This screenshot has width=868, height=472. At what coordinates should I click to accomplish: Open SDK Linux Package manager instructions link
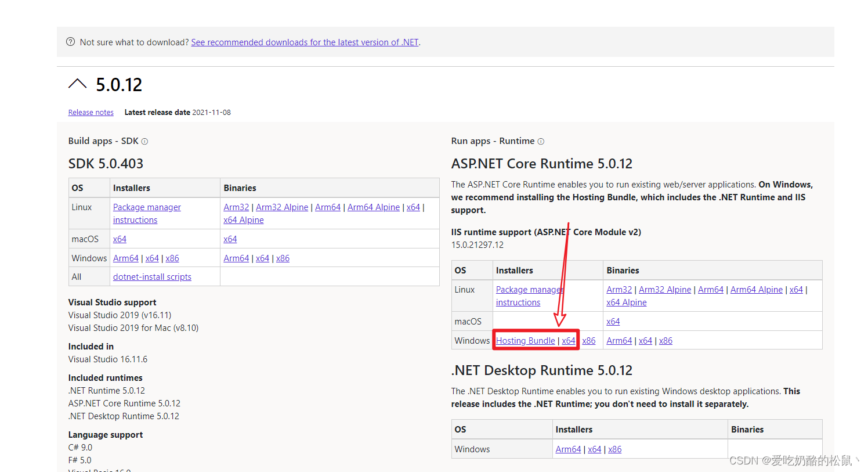(x=147, y=214)
